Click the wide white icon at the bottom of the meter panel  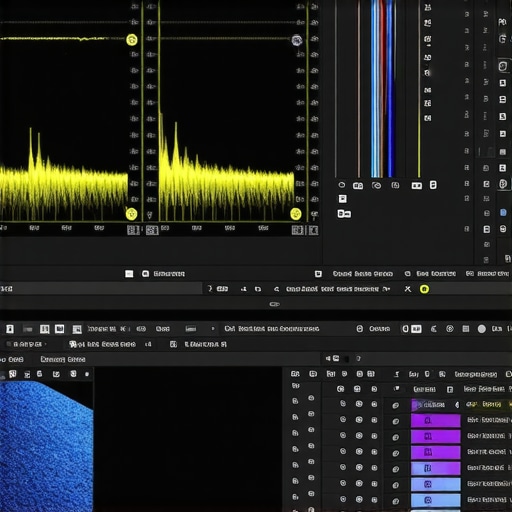(x=344, y=214)
